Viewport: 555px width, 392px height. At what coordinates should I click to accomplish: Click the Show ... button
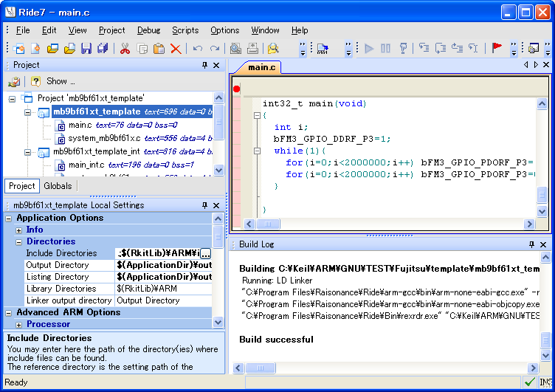[61, 81]
